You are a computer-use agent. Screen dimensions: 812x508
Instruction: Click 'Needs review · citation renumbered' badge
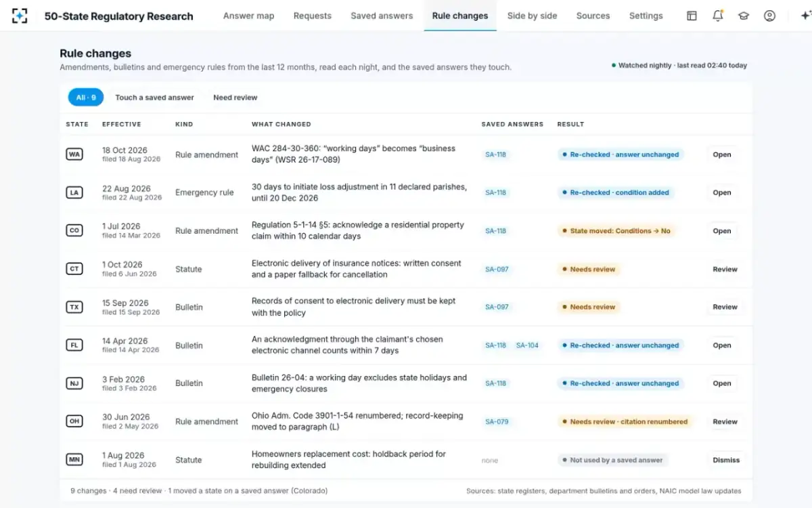(x=625, y=421)
